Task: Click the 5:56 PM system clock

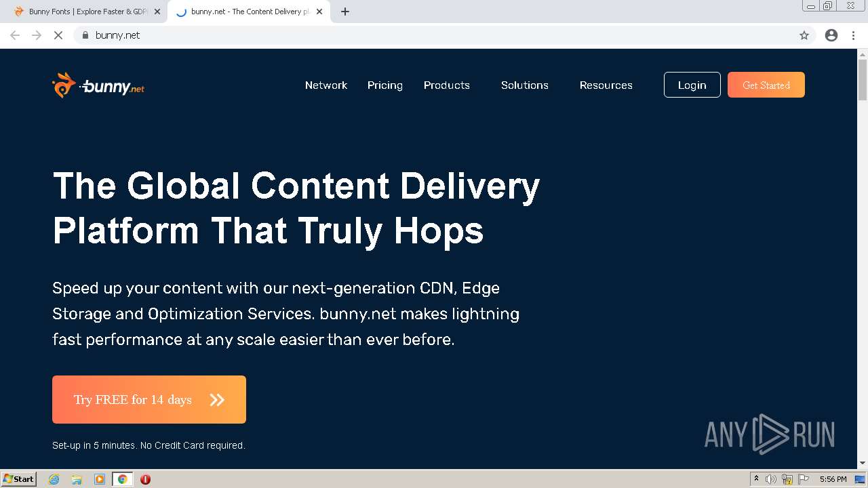Action: (833, 479)
